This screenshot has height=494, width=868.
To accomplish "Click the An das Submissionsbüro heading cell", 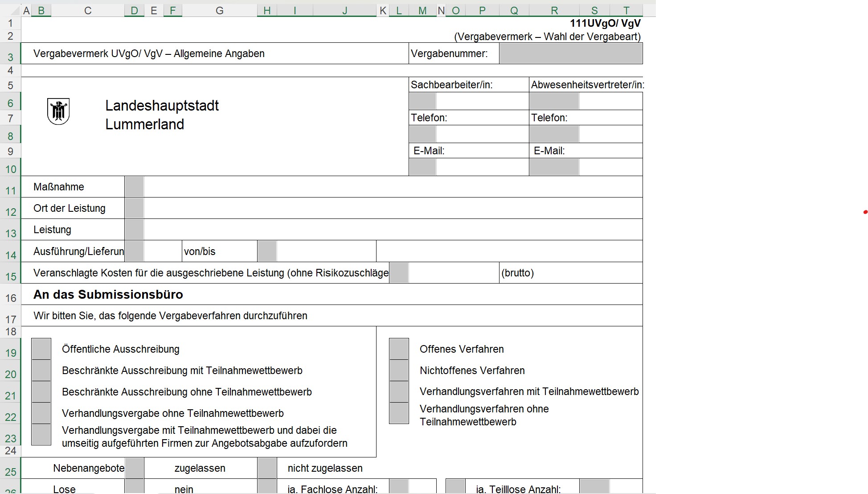I will [x=108, y=295].
